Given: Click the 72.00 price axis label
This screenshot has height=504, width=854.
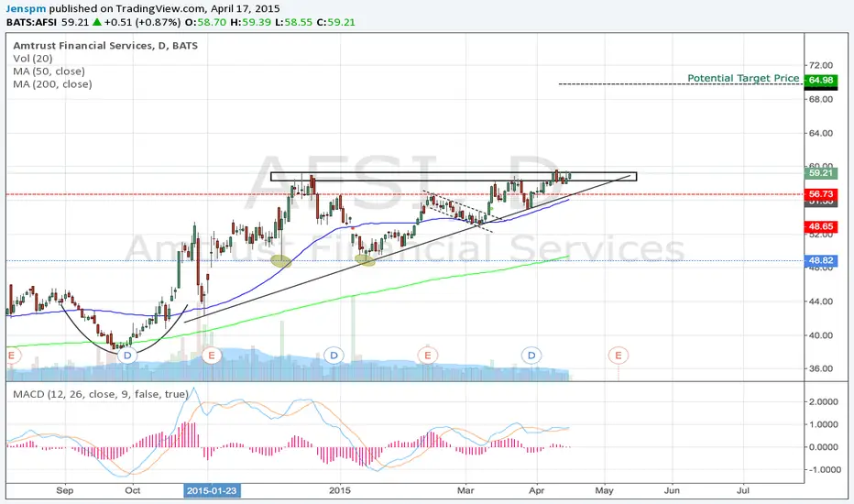Looking at the screenshot, I should 821,65.
